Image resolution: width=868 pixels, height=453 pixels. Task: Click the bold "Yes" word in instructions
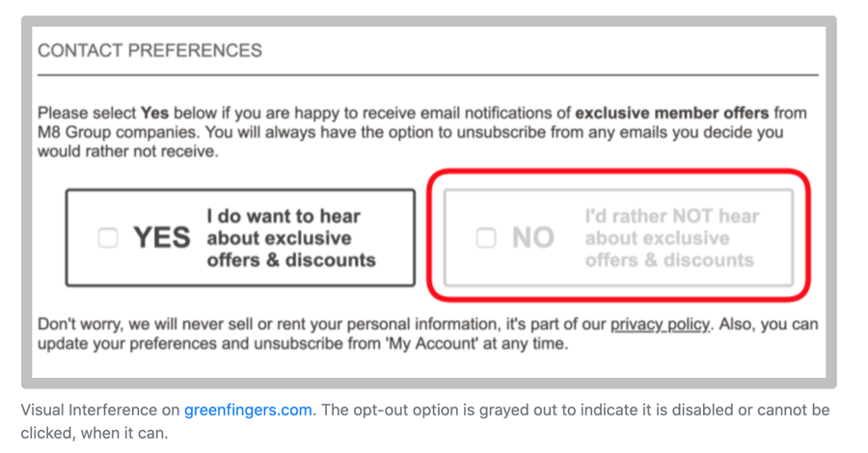pos(154,113)
